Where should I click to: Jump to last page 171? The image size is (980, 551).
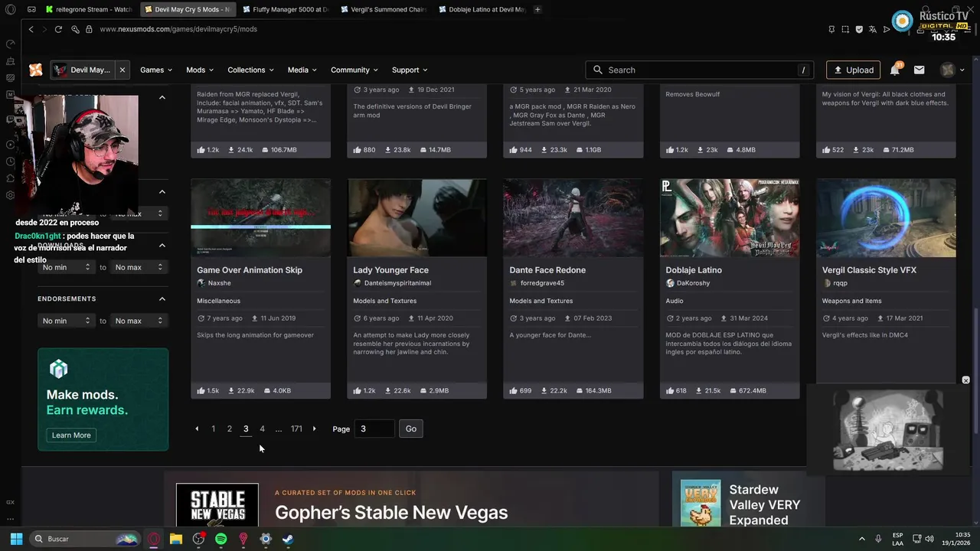(296, 429)
